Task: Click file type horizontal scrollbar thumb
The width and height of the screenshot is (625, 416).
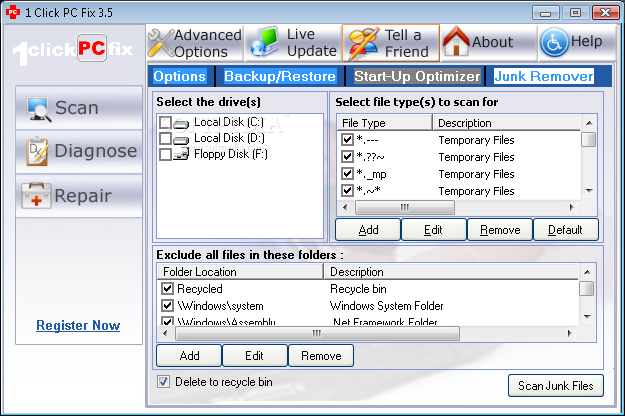Action: (405, 207)
